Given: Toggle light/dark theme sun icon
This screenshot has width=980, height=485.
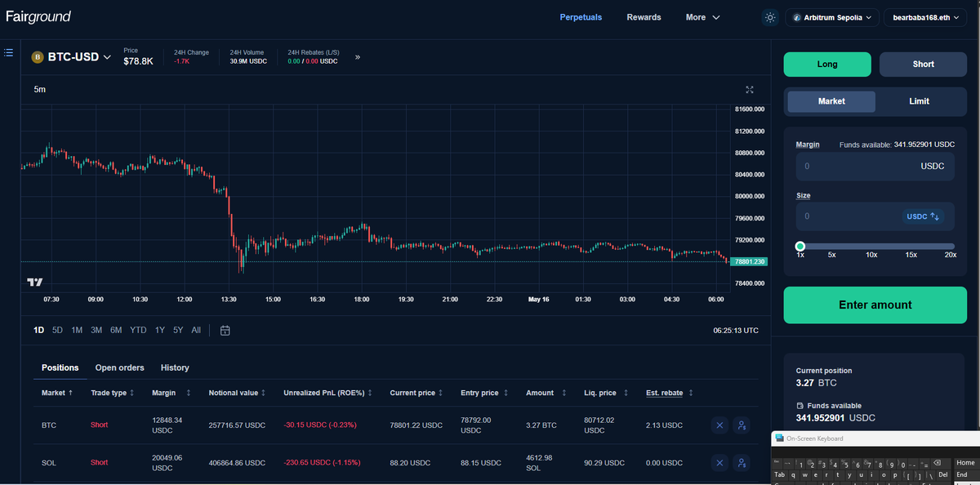Looking at the screenshot, I should (770, 17).
